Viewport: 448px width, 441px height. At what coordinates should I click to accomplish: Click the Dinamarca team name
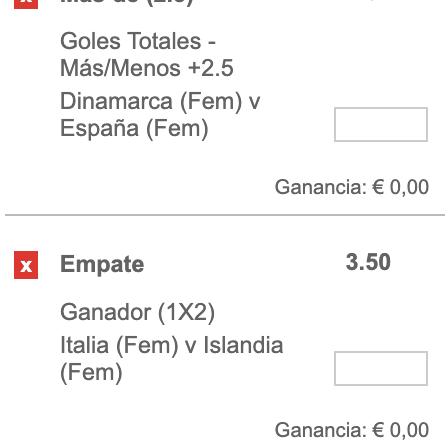click(x=116, y=101)
